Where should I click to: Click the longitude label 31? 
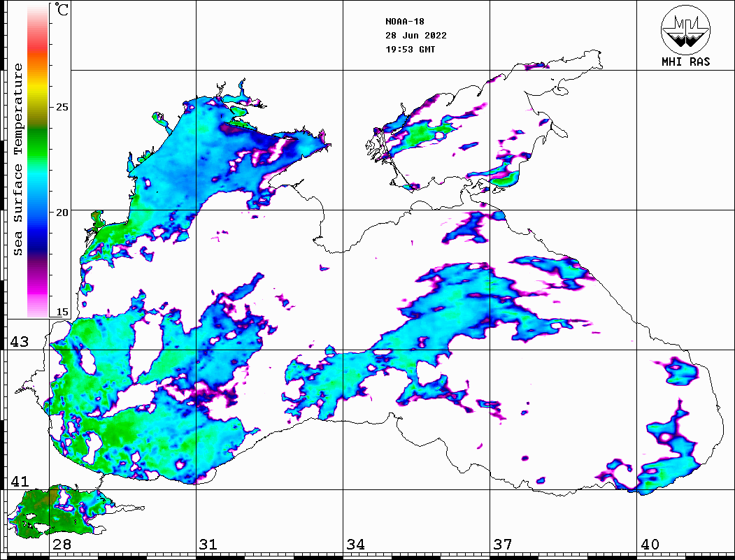click(208, 545)
